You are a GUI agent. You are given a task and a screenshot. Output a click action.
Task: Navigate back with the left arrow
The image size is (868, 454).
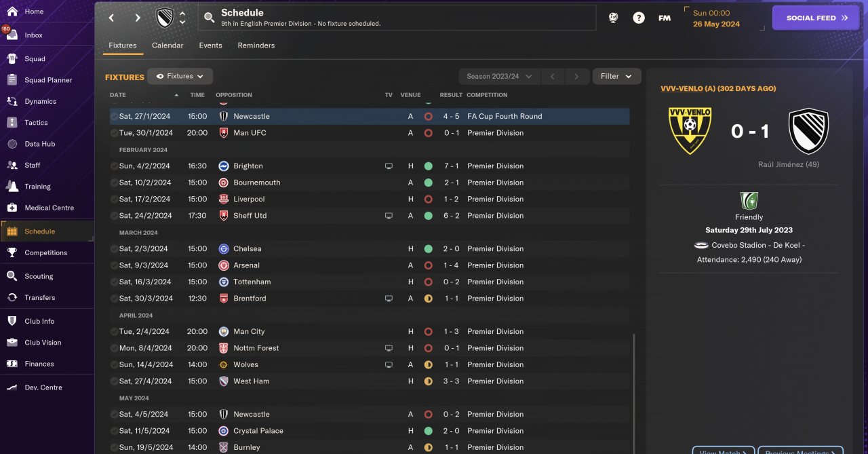pyautogui.click(x=112, y=18)
